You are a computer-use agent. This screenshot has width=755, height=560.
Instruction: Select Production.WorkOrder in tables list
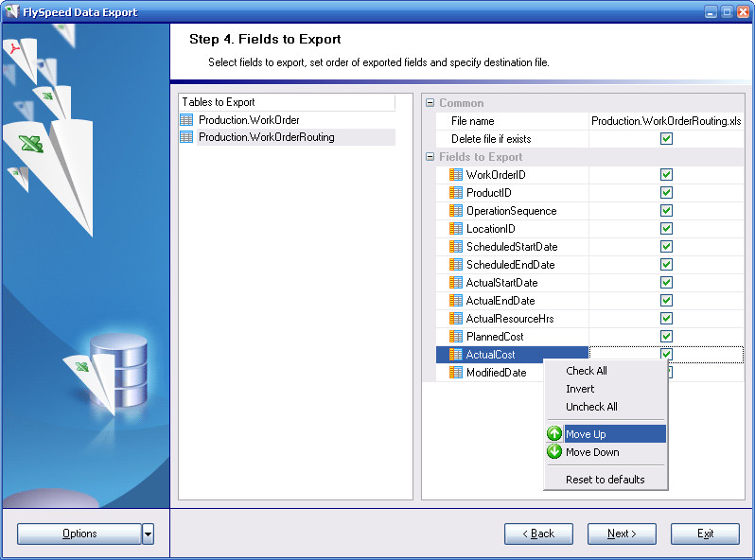click(249, 119)
